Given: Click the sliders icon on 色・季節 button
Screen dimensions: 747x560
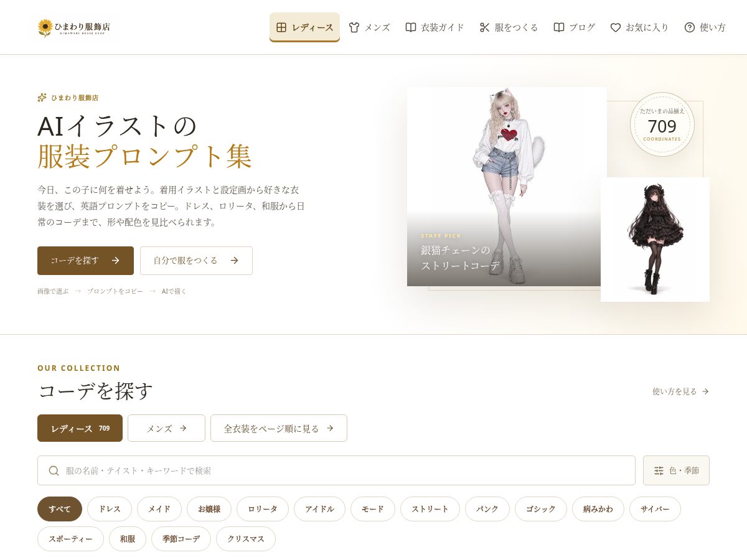Looking at the screenshot, I should pos(659,470).
